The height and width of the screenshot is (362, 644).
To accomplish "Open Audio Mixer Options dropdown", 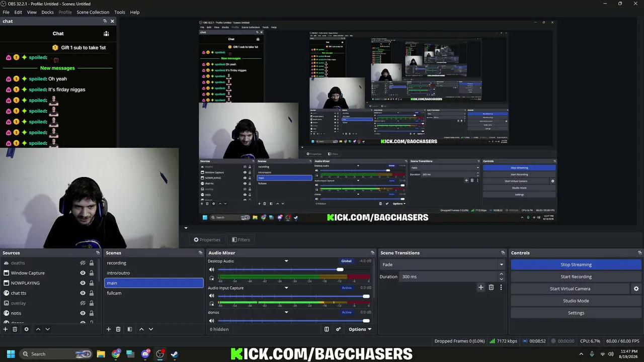I will point(360,329).
